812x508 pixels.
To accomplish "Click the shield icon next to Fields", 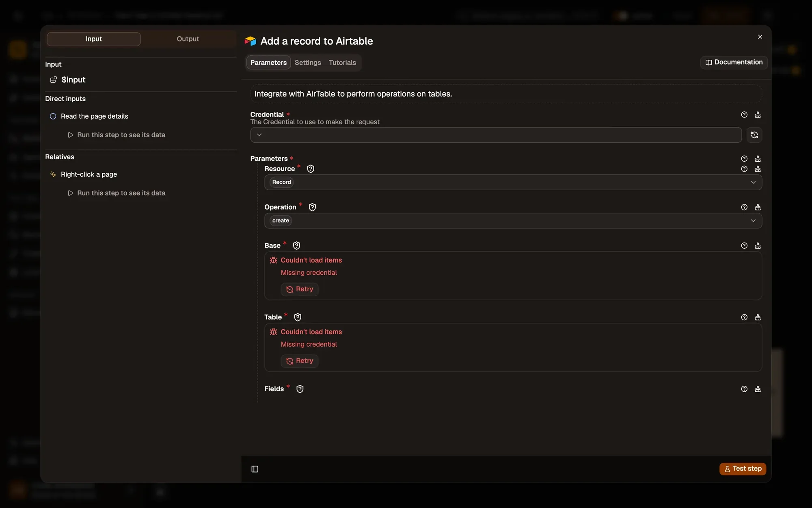I will pyautogui.click(x=300, y=389).
